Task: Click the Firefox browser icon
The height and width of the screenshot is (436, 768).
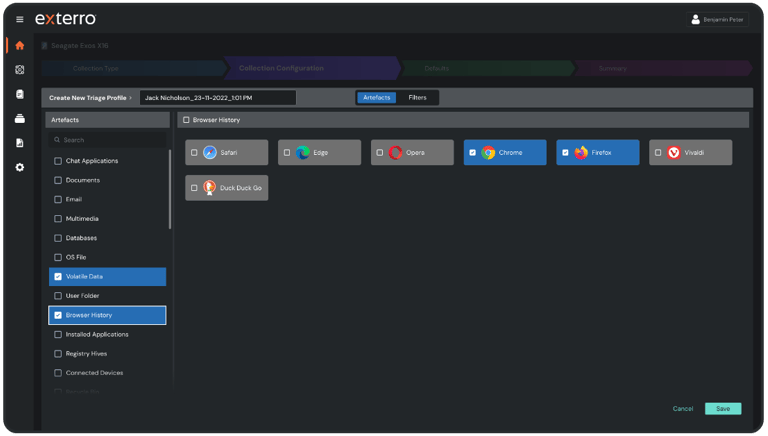Action: [581, 153]
